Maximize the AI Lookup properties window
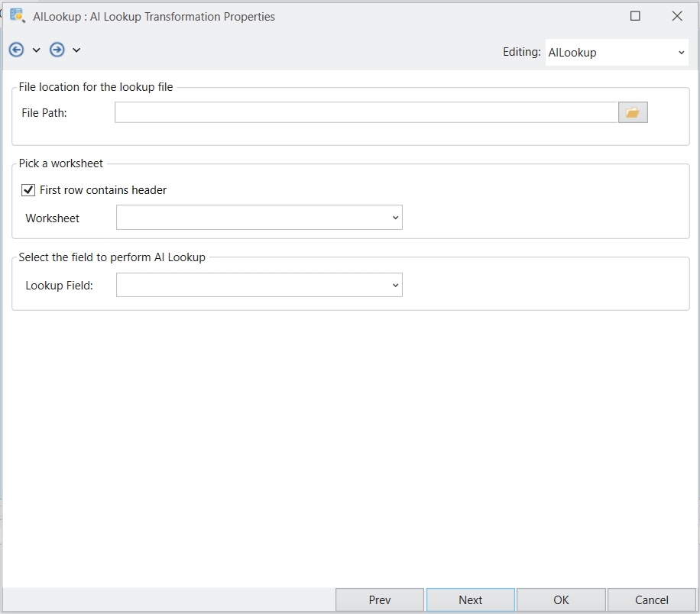700x614 pixels. pos(635,16)
